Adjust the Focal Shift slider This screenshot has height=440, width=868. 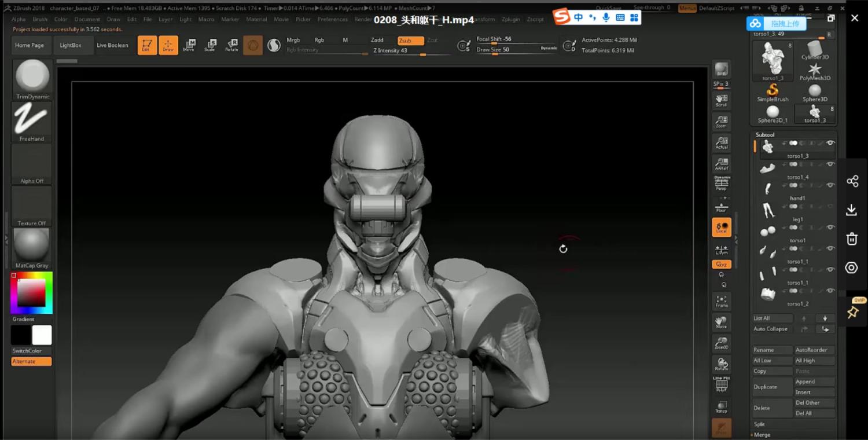(x=516, y=39)
